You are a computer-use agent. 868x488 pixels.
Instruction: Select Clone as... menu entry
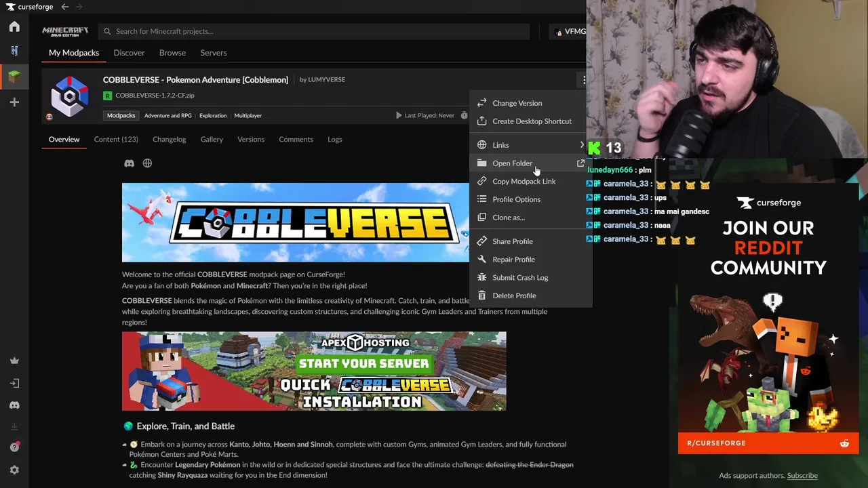(x=530, y=218)
